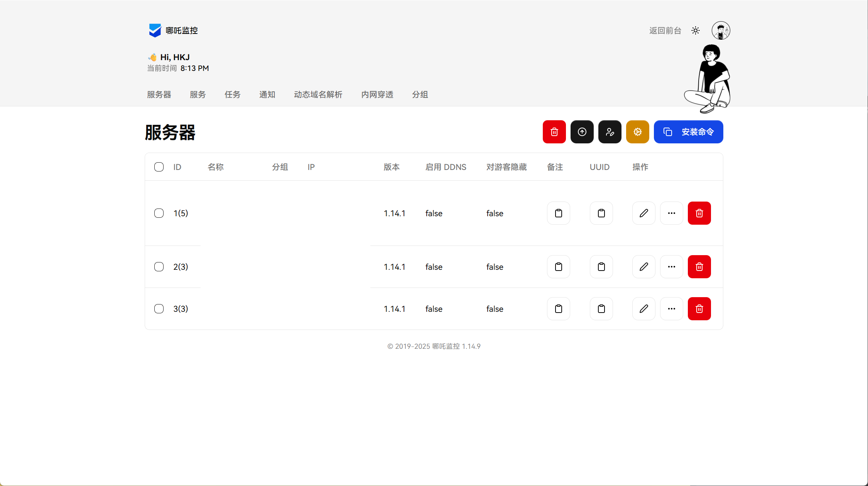Check the select-all checkbox in the table header
Screen dimensions: 868x486
tap(159, 167)
